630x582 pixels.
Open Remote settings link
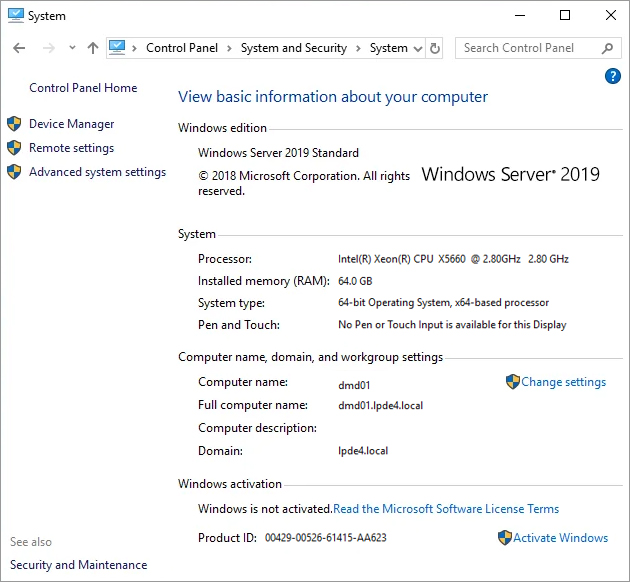[72, 148]
